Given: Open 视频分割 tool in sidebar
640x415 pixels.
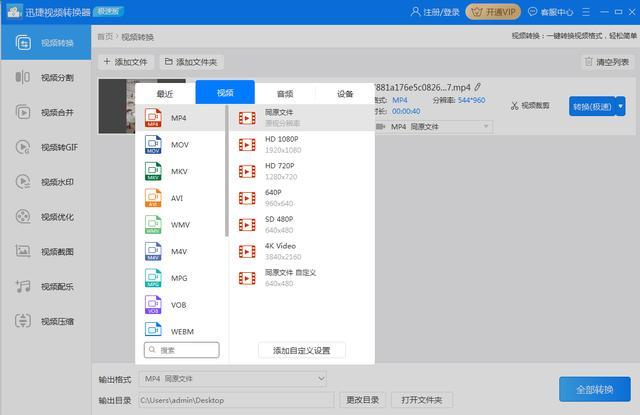Looking at the screenshot, I should click(x=46, y=78).
